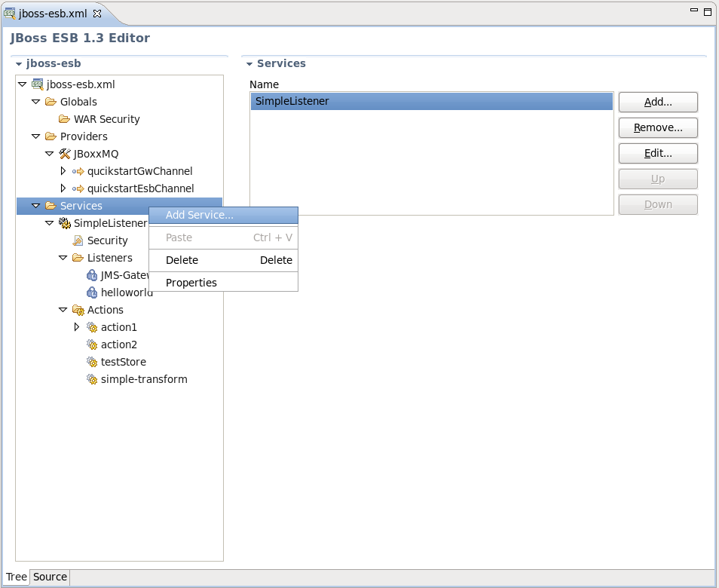
Task: Collapse the Globals tree node
Action: click(35, 102)
